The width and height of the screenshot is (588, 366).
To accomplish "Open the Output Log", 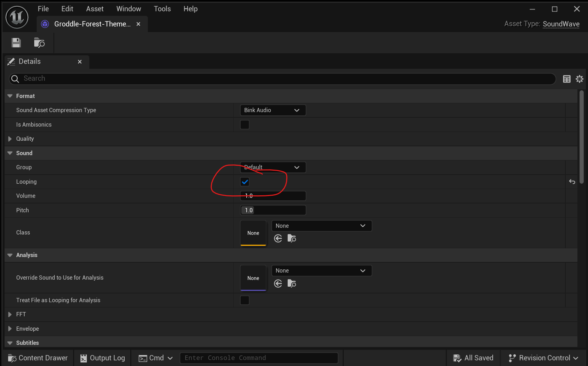I will click(x=103, y=358).
